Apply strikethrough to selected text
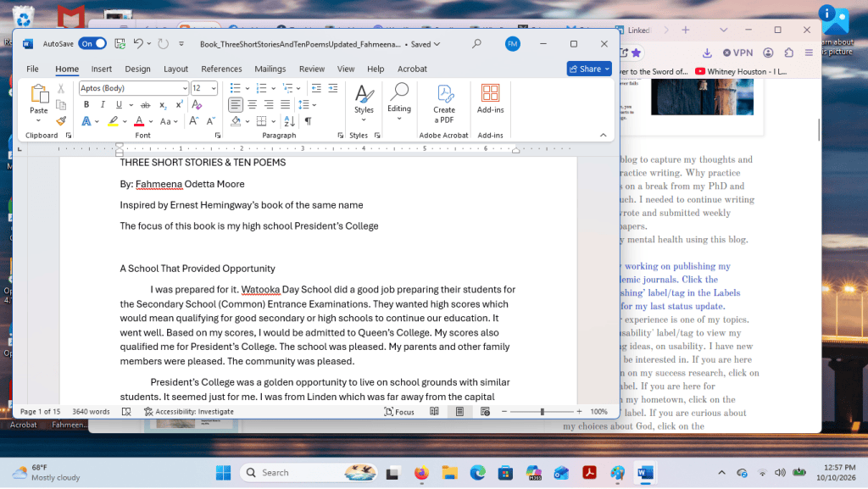The height and width of the screenshot is (489, 868). pyautogui.click(x=145, y=104)
